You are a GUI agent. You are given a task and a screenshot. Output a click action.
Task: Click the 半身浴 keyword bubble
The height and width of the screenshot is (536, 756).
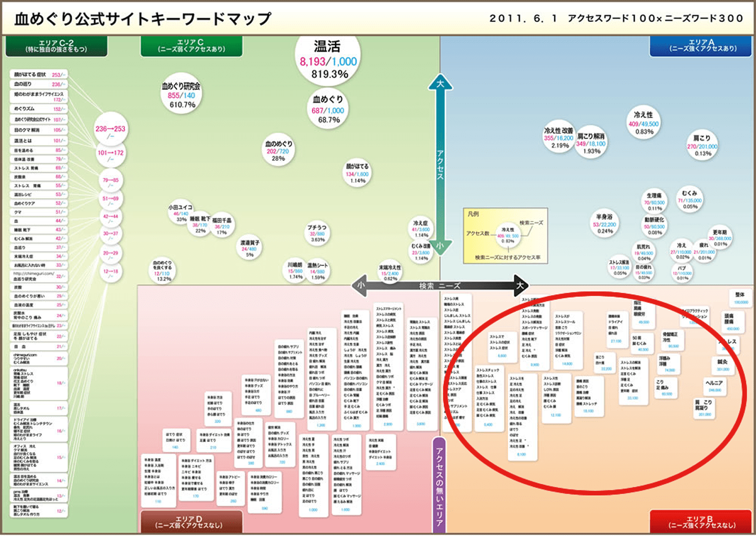604,222
